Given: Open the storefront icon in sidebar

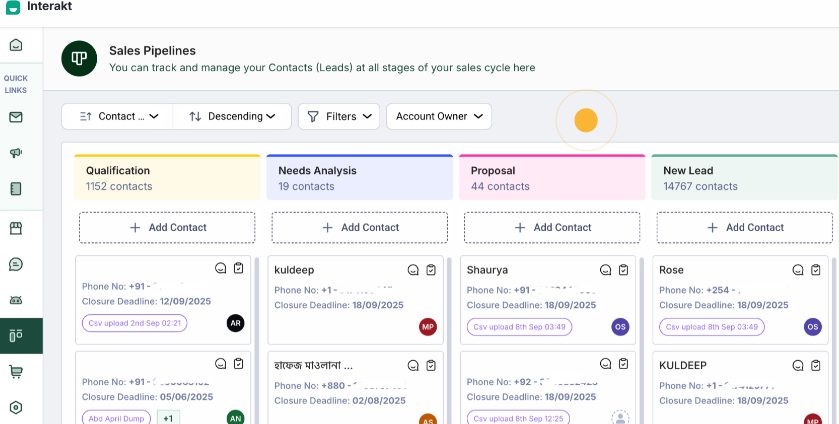Looking at the screenshot, I should (x=16, y=229).
